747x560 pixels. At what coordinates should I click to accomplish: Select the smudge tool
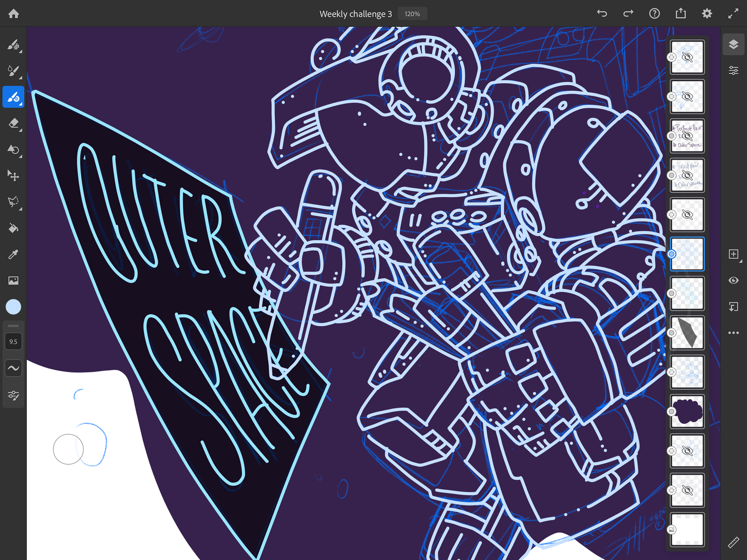[x=13, y=149]
